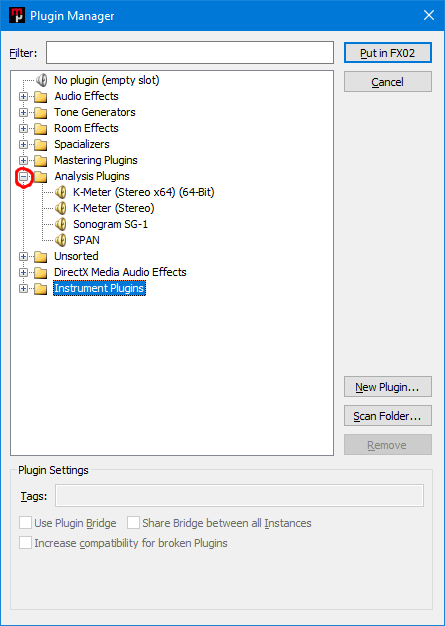This screenshot has height=626, width=445.
Task: Collapse the Analysis Plugins folder
Action: (24, 176)
